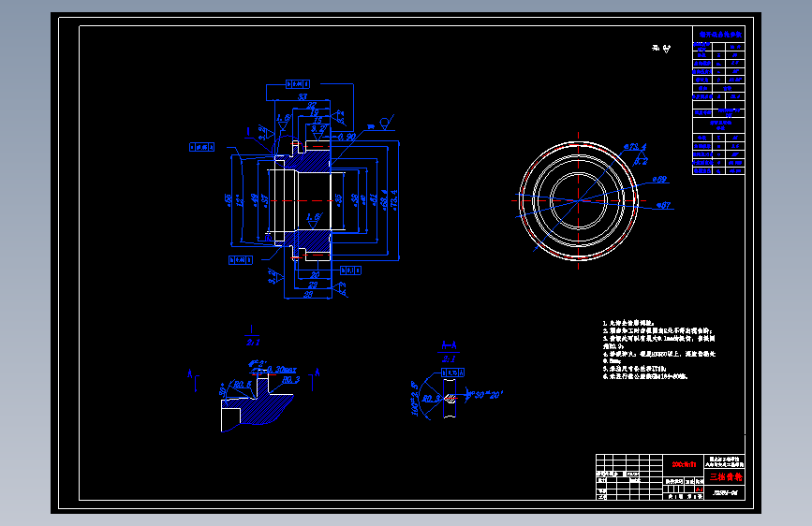Viewport: 812px width, 526px height.
Task: Pick the R0.3 radius label in A-A view
Action: (431, 399)
